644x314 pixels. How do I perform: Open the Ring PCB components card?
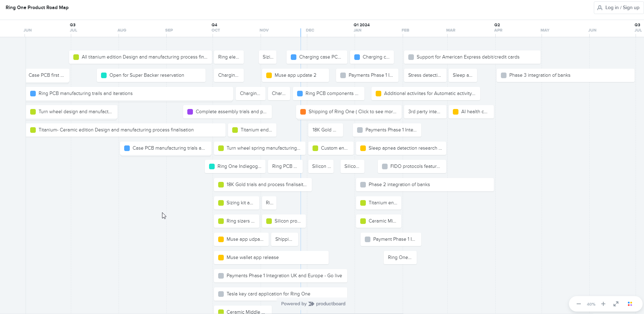328,94
